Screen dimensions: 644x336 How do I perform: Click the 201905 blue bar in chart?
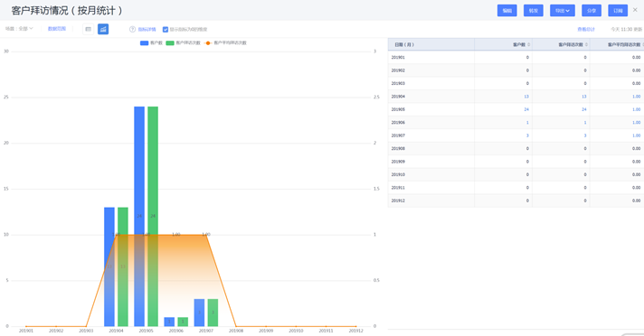click(x=139, y=216)
